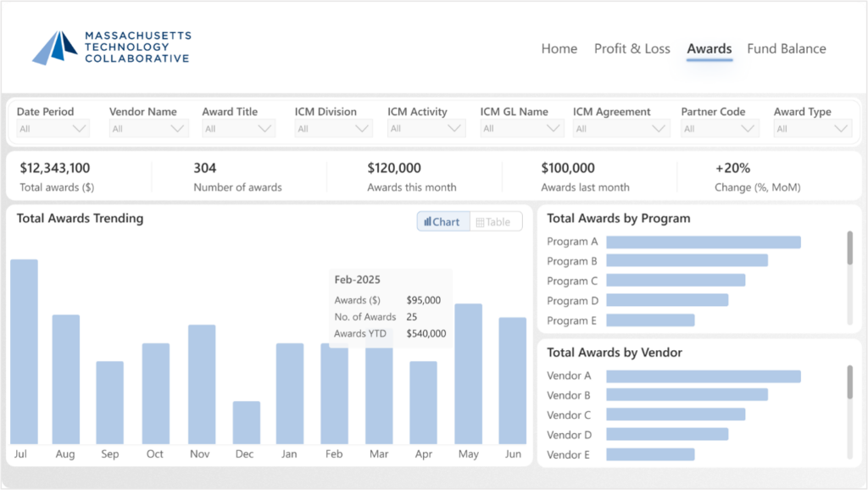This screenshot has height=490, width=868.
Task: Click the Oct bar in the chart
Action: [x=156, y=393]
